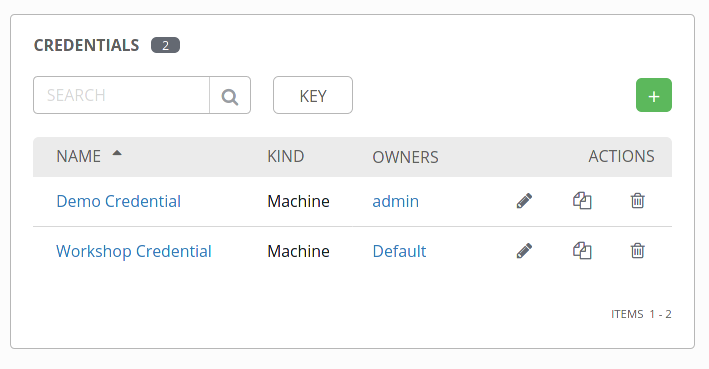Image resolution: width=709 pixels, height=369 pixels.
Task: Edit the Workshop Credential with pencil icon
Action: point(524,251)
